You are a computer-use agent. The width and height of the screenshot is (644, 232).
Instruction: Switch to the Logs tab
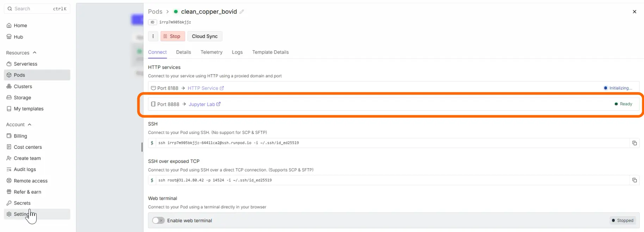click(237, 52)
